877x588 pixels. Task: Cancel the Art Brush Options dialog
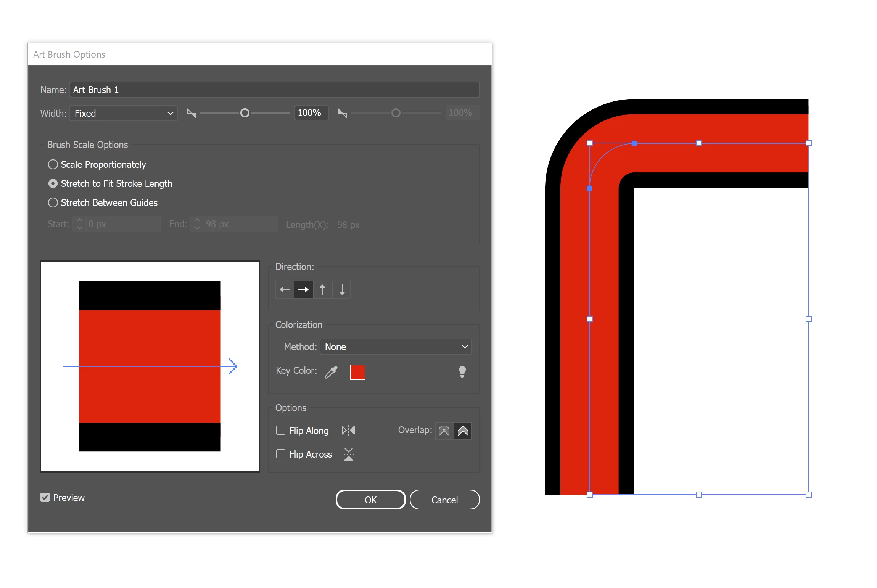tap(444, 500)
